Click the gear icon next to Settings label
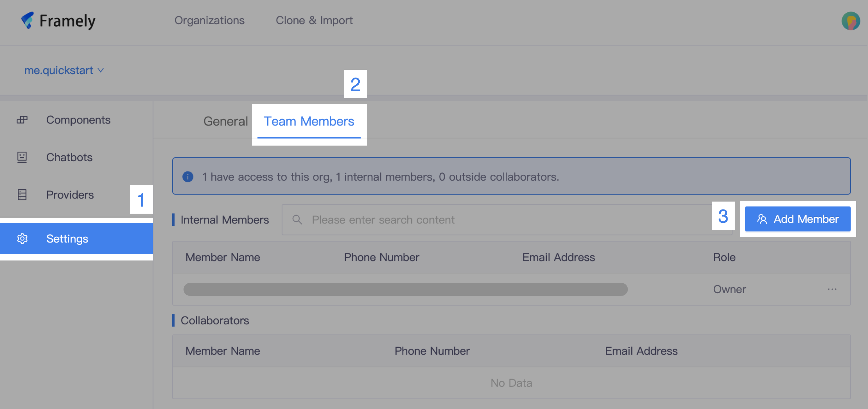The height and width of the screenshot is (409, 868). tap(22, 239)
